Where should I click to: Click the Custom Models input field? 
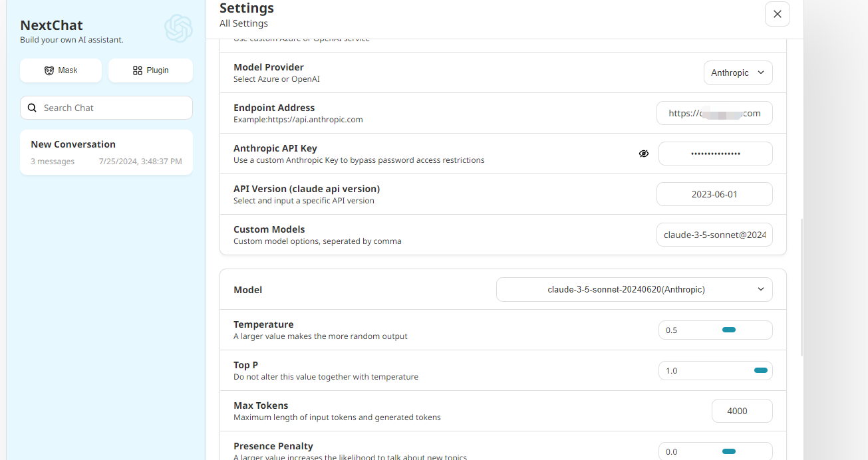click(x=714, y=235)
